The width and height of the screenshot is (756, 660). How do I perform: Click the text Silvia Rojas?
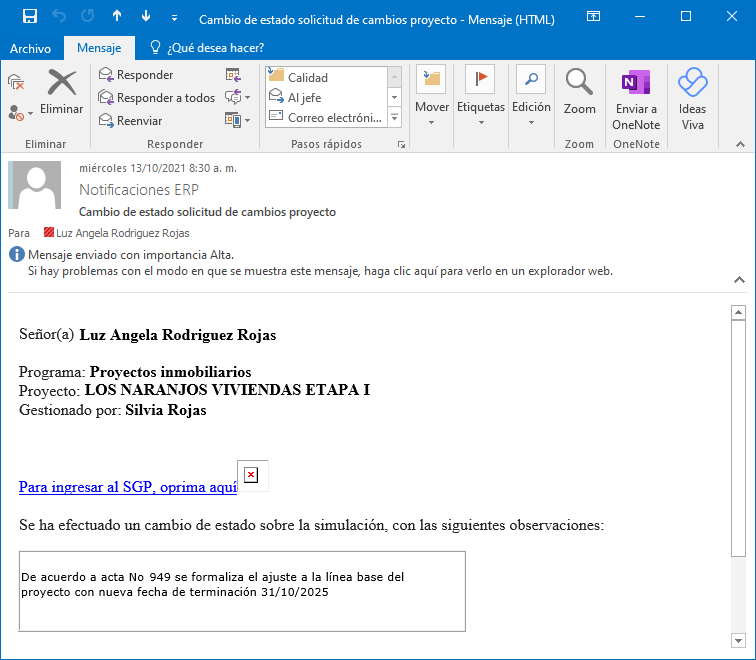point(166,410)
